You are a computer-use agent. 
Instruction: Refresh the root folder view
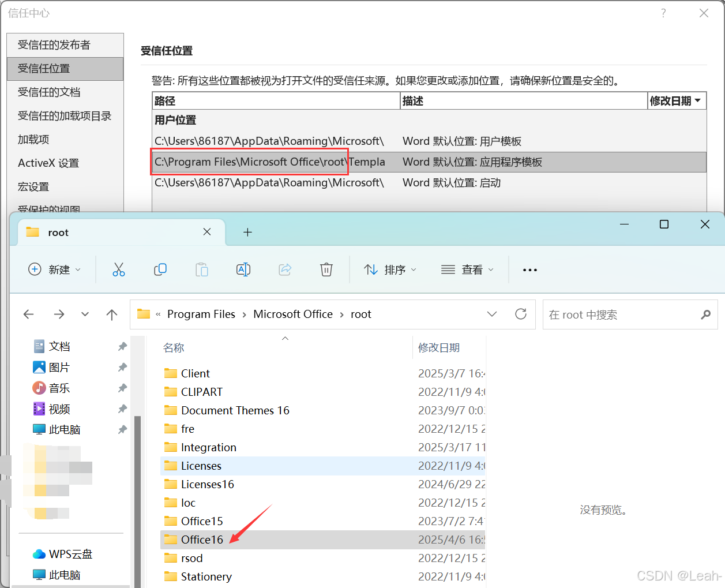(521, 314)
